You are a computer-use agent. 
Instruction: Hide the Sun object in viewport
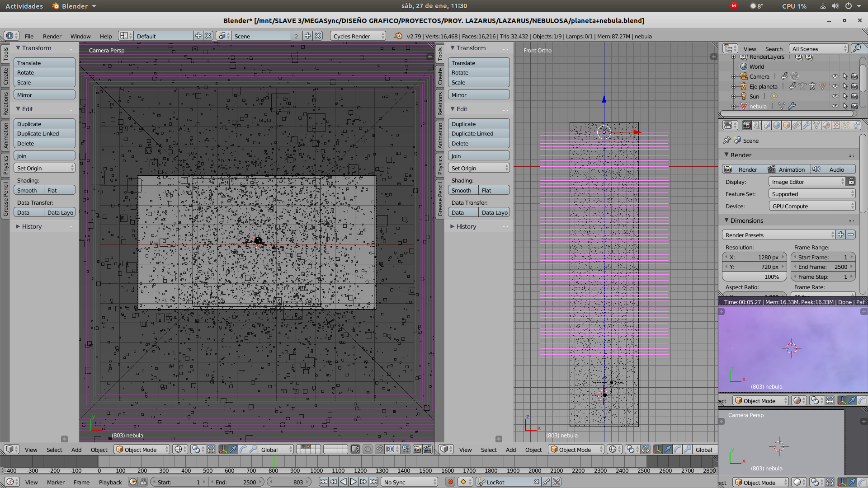point(835,96)
